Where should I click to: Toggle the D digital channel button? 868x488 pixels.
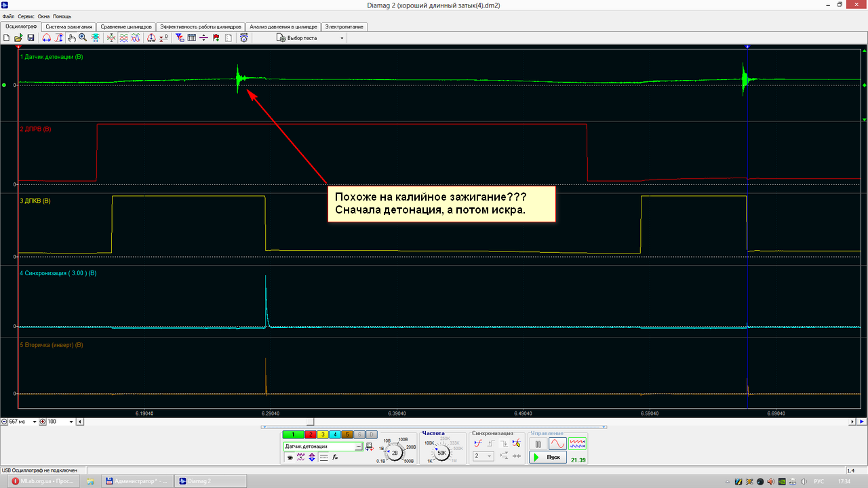[x=372, y=434]
